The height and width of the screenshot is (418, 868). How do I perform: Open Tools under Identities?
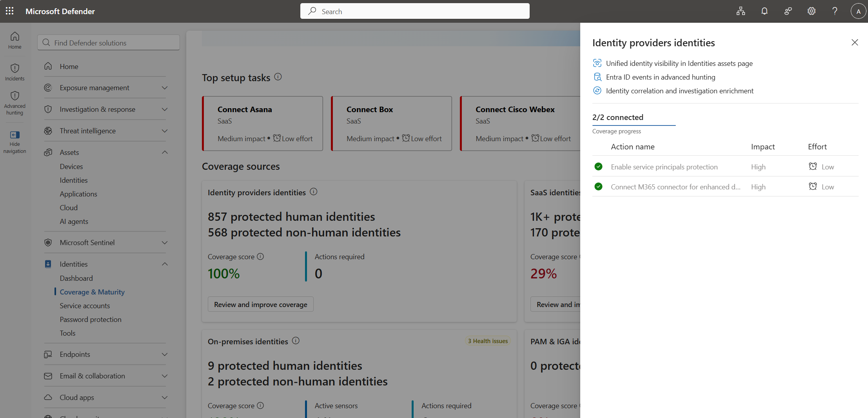pyautogui.click(x=67, y=333)
